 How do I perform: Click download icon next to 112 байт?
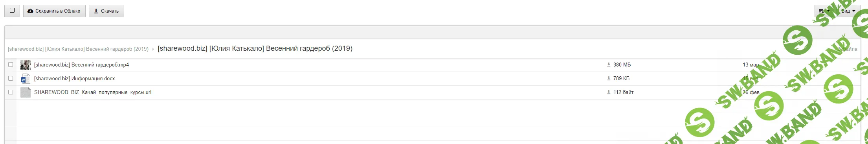pos(609,92)
